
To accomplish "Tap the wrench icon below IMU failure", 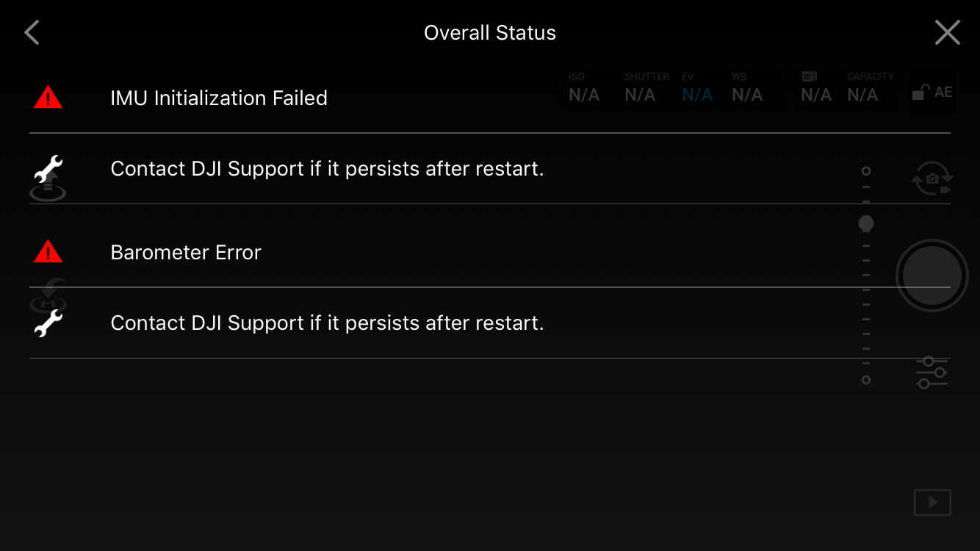I will (x=48, y=170).
